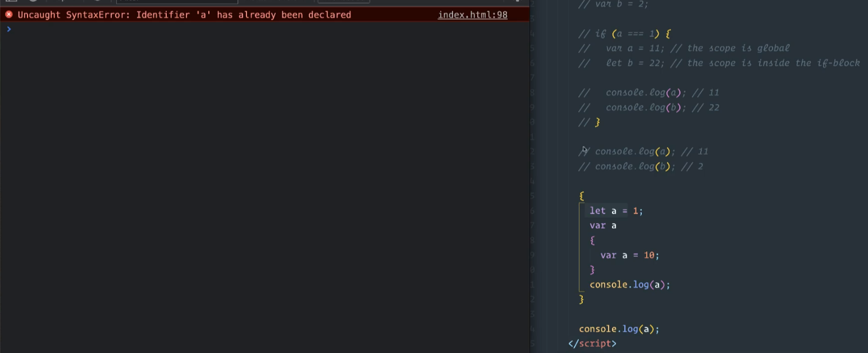Click the blue console prompt chevron
The image size is (868, 353).
[9, 29]
